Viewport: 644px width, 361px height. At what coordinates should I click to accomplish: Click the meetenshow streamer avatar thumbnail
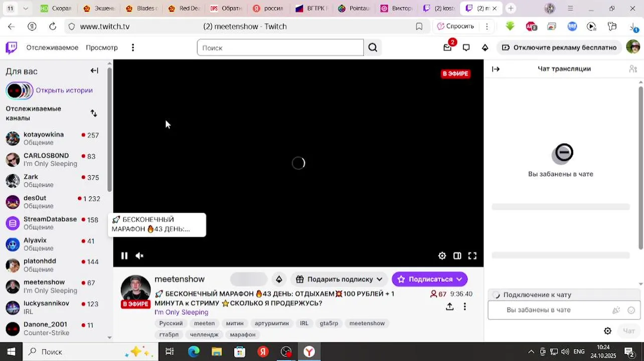[x=135, y=289]
